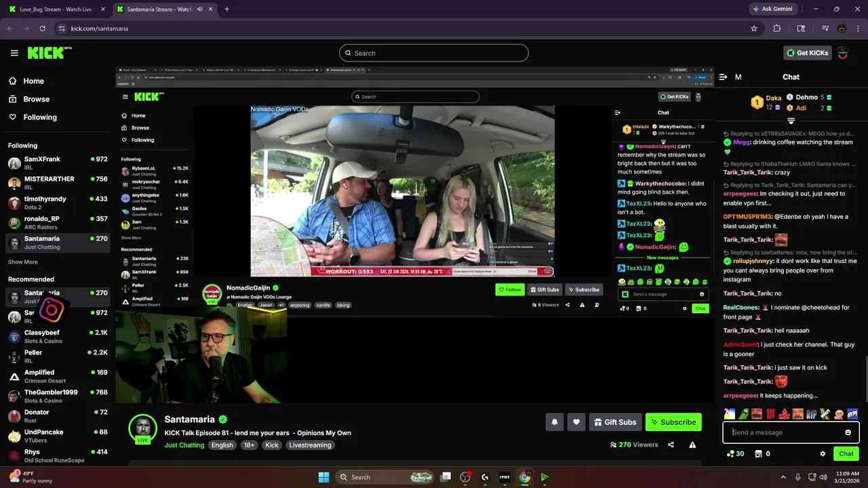Open a new browser tab
The width and height of the screenshot is (868, 488).
pos(226,9)
